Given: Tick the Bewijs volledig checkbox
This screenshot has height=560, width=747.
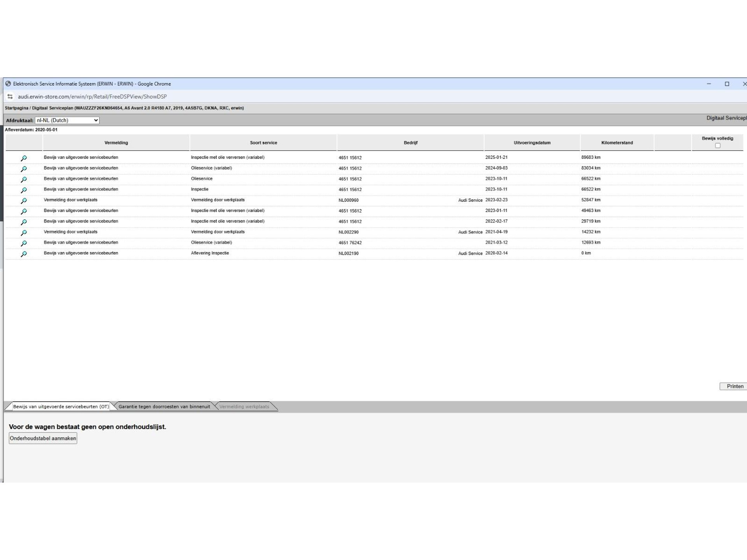Looking at the screenshot, I should click(717, 145).
